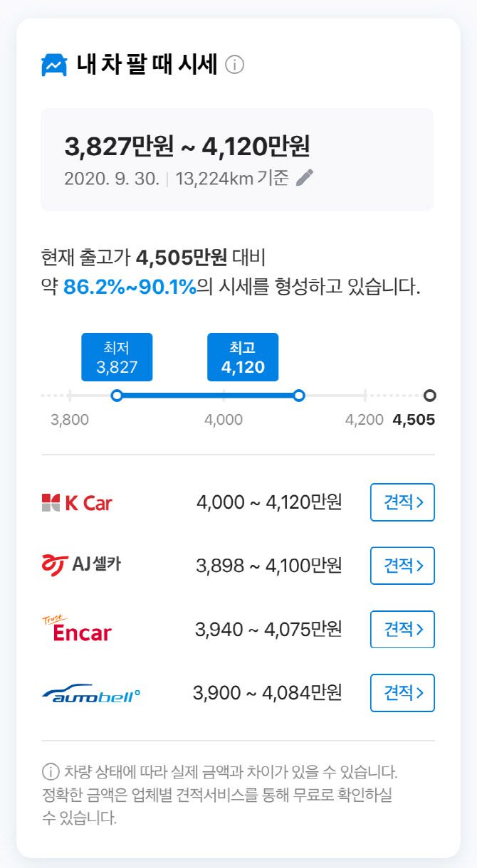Request a 견적 from K Car
Image resolution: width=477 pixels, height=868 pixels.
(x=402, y=502)
